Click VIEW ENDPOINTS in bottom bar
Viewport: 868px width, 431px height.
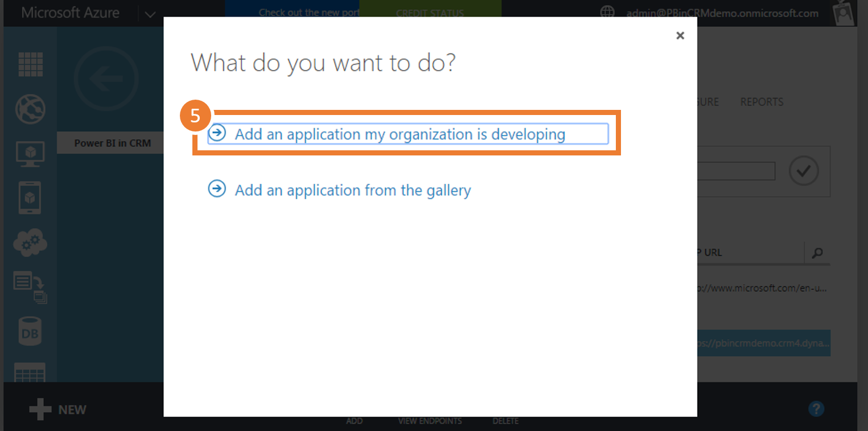coord(430,421)
